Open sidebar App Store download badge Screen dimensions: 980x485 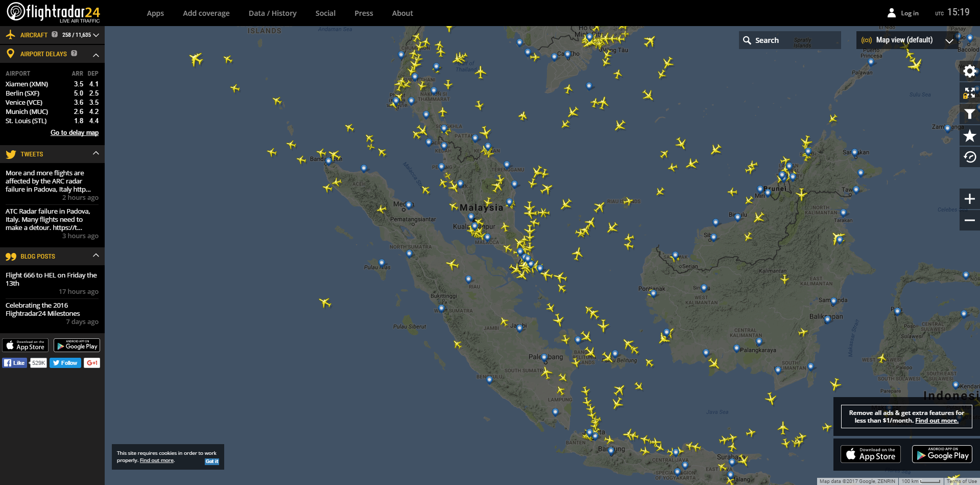click(x=26, y=345)
